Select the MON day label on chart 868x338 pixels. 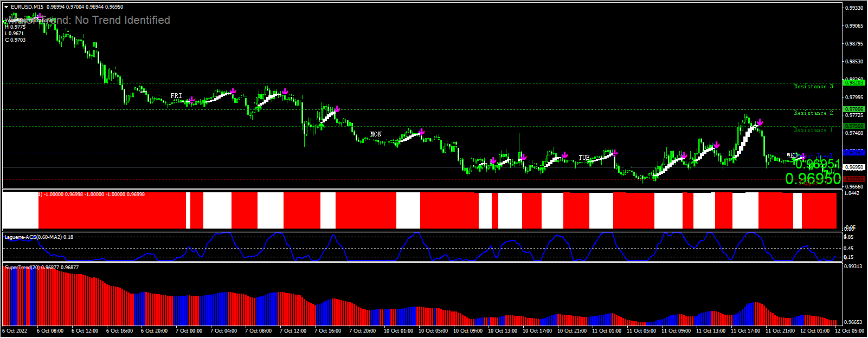pyautogui.click(x=376, y=134)
